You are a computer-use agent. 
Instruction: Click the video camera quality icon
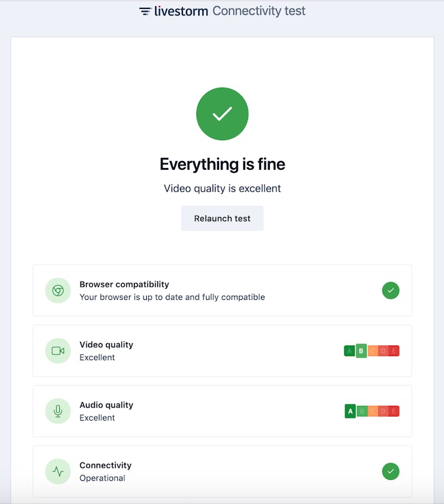58,351
